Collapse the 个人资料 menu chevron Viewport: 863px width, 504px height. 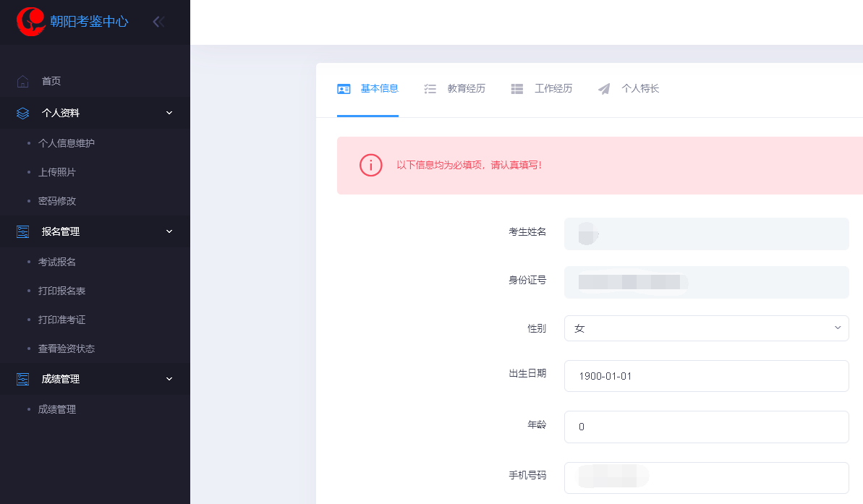[x=169, y=113]
